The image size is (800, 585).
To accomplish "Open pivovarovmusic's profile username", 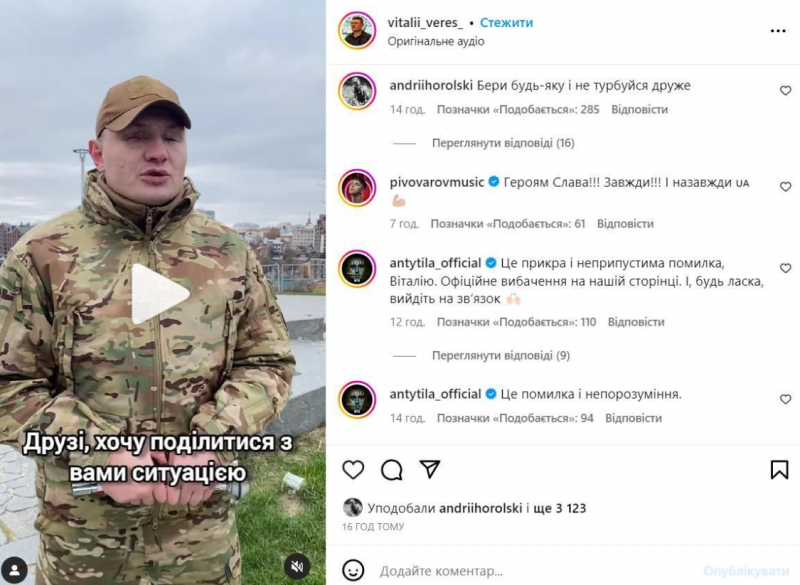I will [436, 182].
